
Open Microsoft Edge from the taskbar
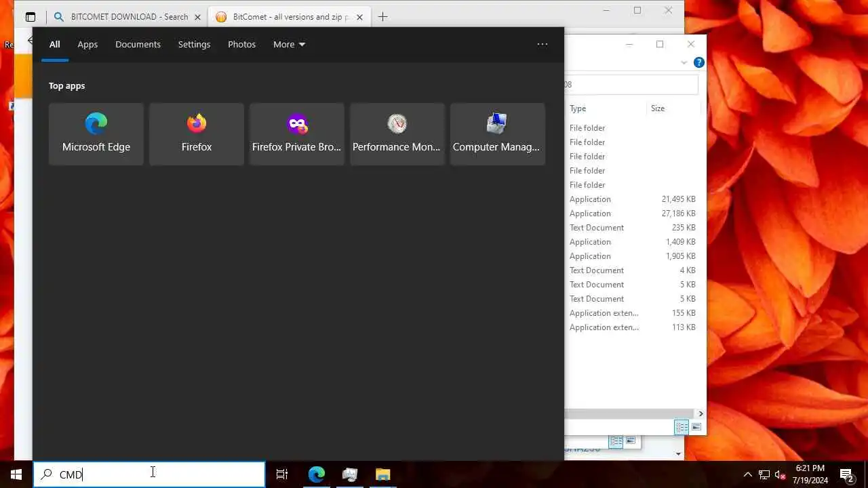317,474
